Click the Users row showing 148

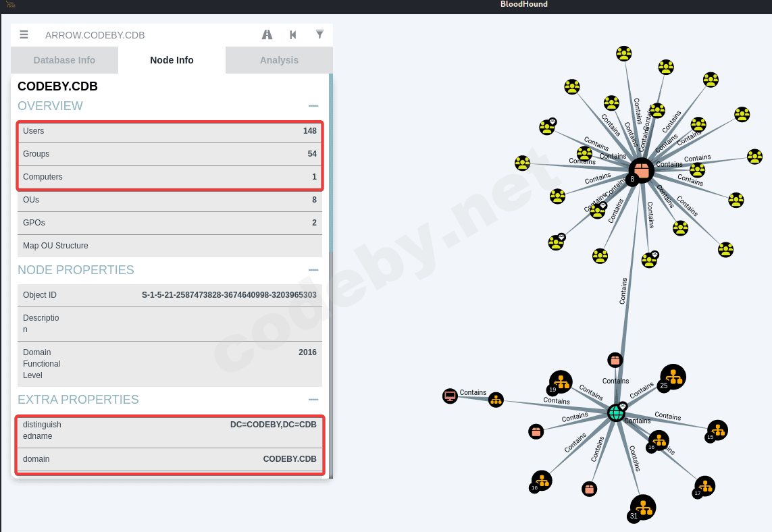pyautogui.click(x=170, y=132)
